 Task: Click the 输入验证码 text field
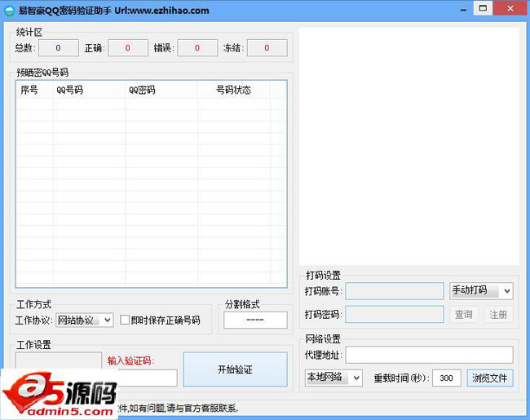[x=148, y=378]
